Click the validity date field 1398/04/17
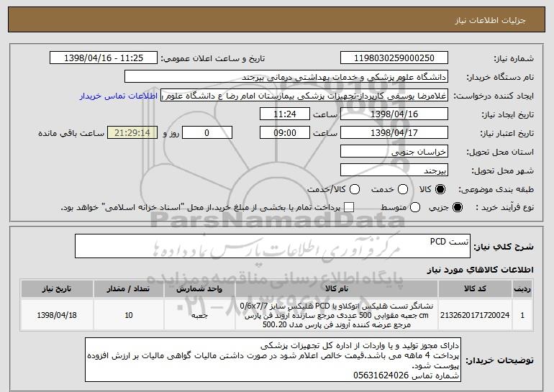This screenshot has width=554, height=392. [394, 133]
